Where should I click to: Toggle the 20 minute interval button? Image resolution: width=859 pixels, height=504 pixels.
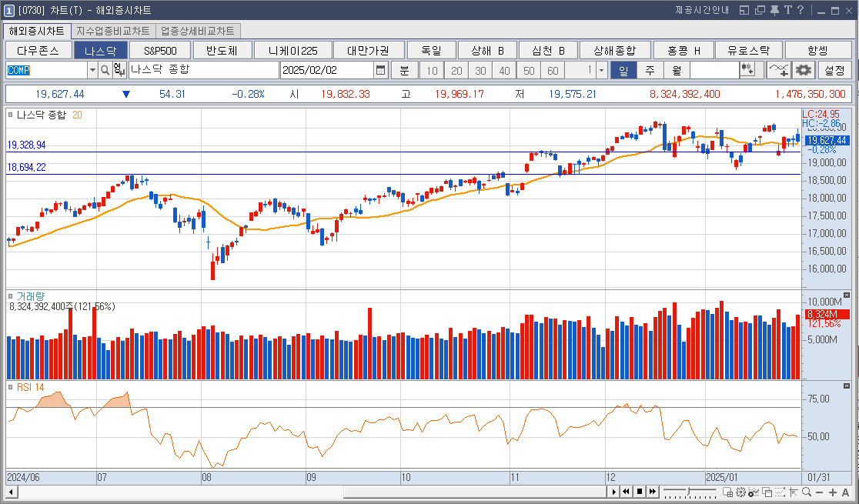(x=456, y=70)
